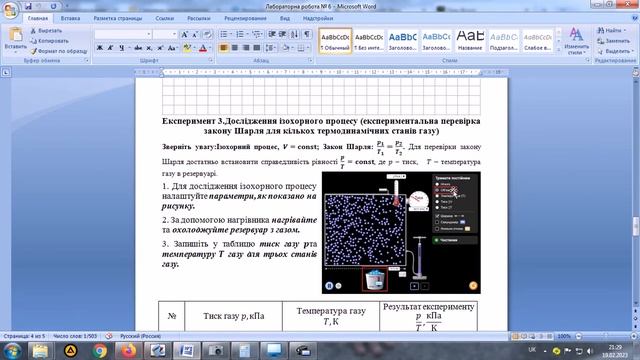Open the Вид tab

(284, 18)
